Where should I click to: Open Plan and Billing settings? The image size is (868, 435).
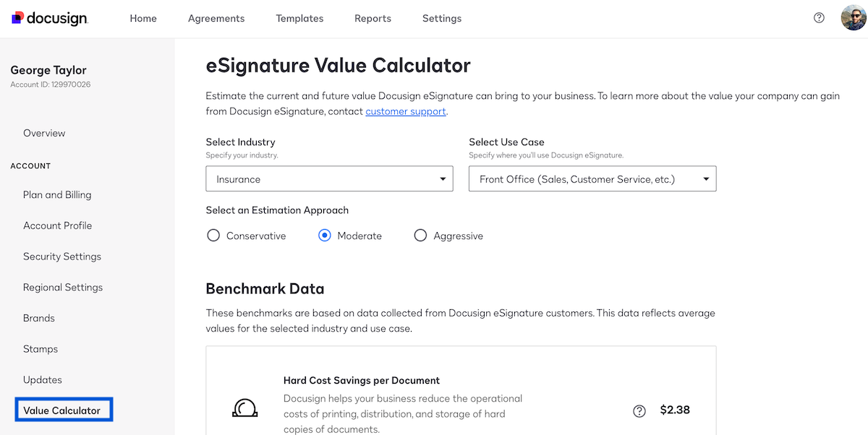(57, 194)
